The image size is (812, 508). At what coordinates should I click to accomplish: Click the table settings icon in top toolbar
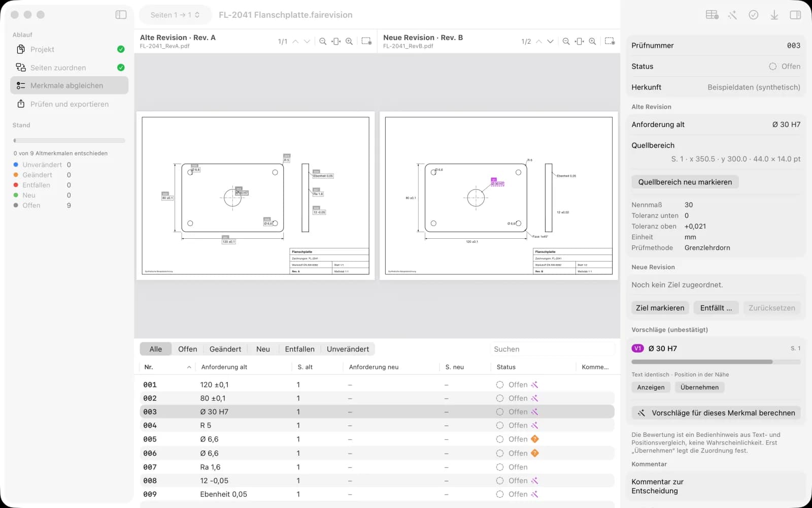tap(712, 15)
